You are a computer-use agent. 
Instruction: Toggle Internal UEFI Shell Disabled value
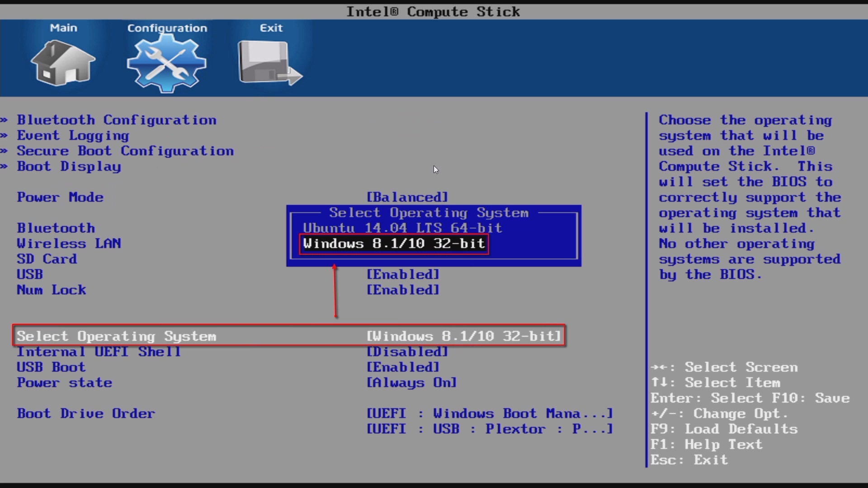pyautogui.click(x=407, y=352)
